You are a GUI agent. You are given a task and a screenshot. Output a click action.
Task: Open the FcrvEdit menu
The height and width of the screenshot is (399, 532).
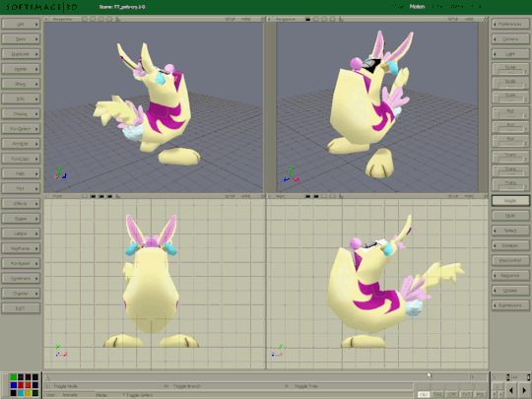click(x=21, y=144)
